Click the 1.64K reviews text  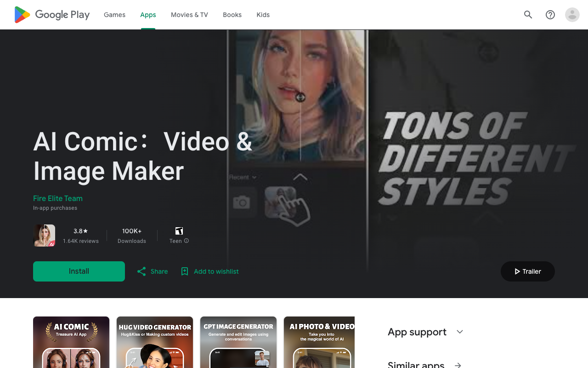click(x=81, y=241)
